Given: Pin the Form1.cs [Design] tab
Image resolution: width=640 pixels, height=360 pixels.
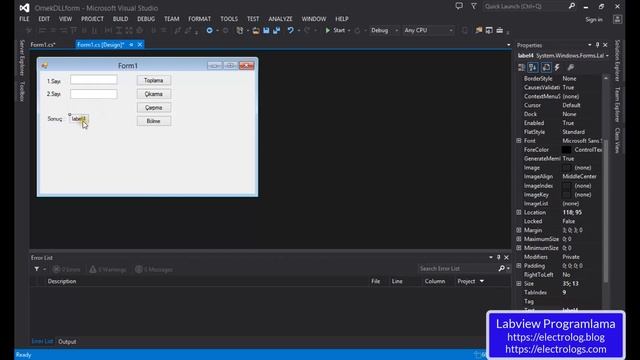Looking at the screenshot, I should coord(131,45).
